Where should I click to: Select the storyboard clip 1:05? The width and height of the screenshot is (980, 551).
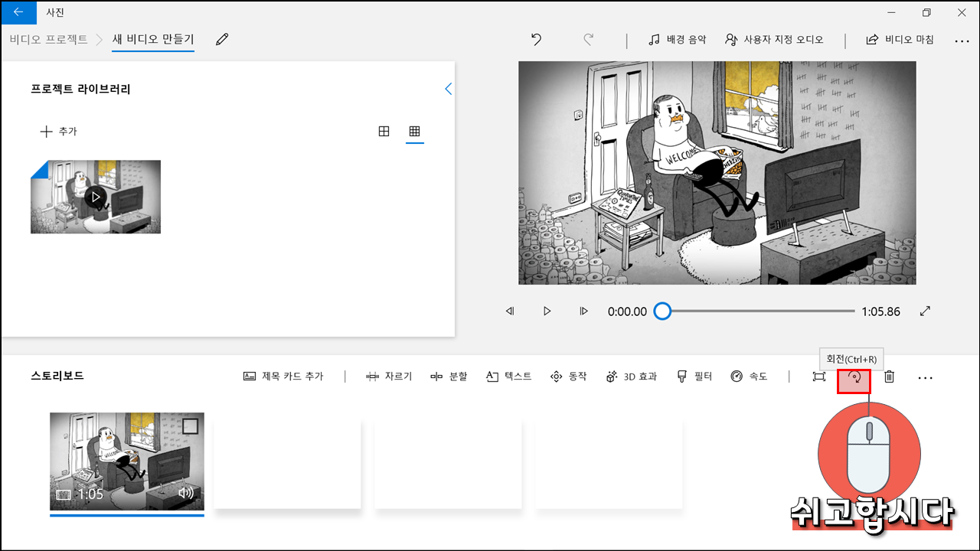click(127, 461)
